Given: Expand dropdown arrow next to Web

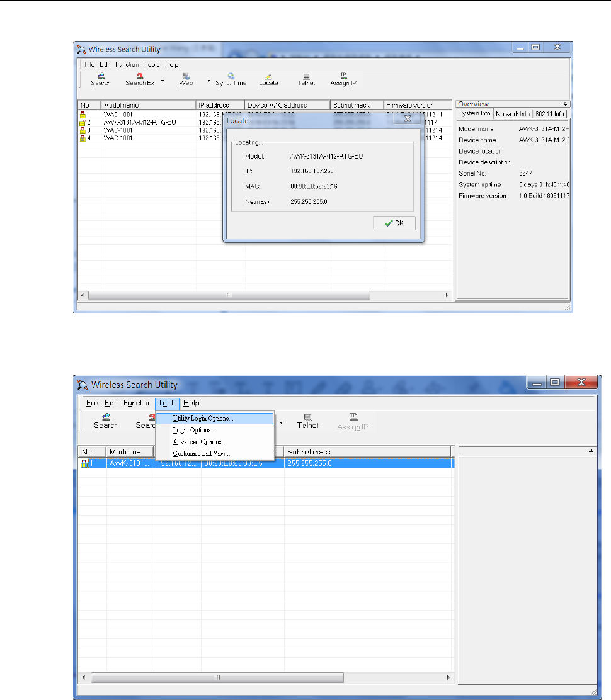Looking at the screenshot, I should (x=208, y=81).
